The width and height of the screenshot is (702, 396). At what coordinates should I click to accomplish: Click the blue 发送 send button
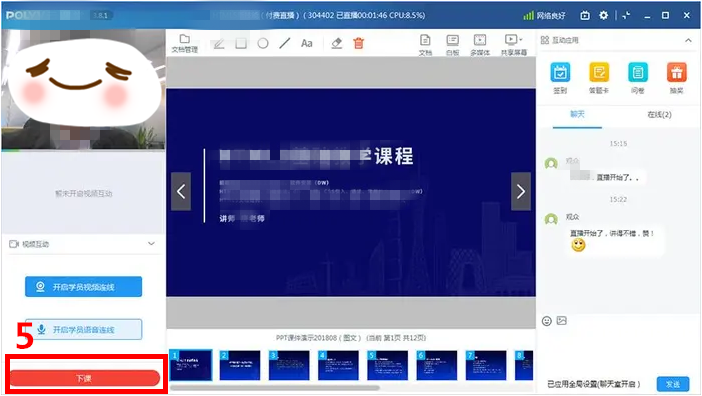(x=673, y=384)
